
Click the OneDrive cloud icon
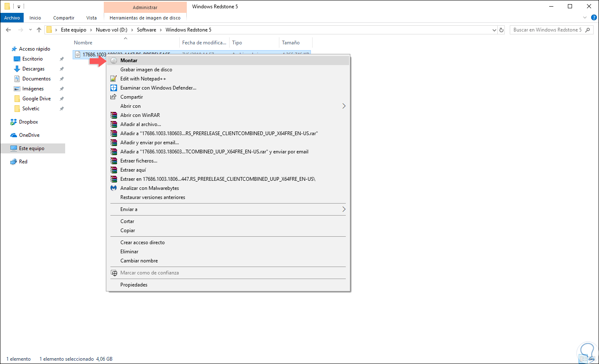coord(14,135)
